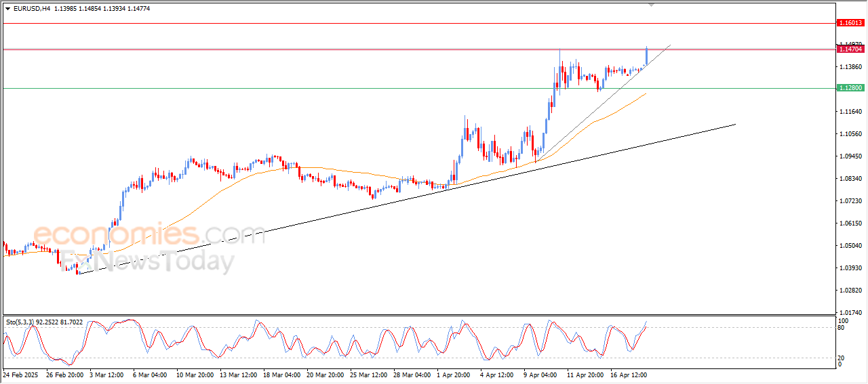Click the 6 Mar 04:00 time label
The width and height of the screenshot is (868, 384).
click(x=151, y=374)
